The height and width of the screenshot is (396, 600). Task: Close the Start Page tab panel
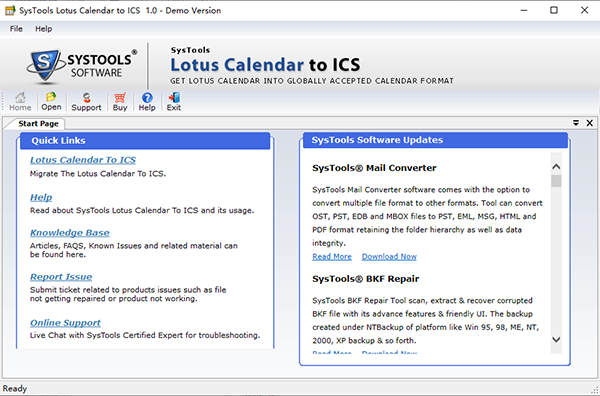pos(590,123)
